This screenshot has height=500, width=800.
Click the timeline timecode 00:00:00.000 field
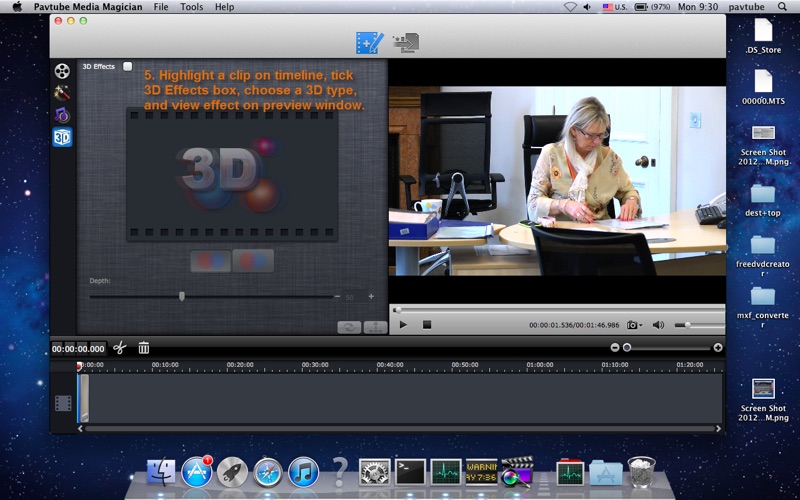click(79, 349)
